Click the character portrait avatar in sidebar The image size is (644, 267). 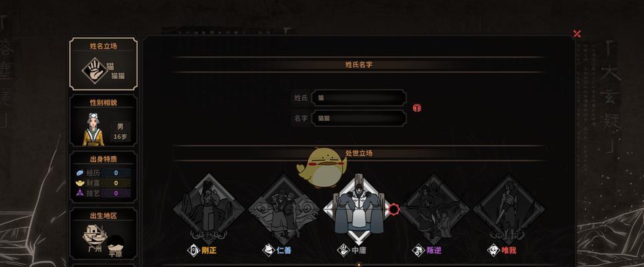click(93, 129)
